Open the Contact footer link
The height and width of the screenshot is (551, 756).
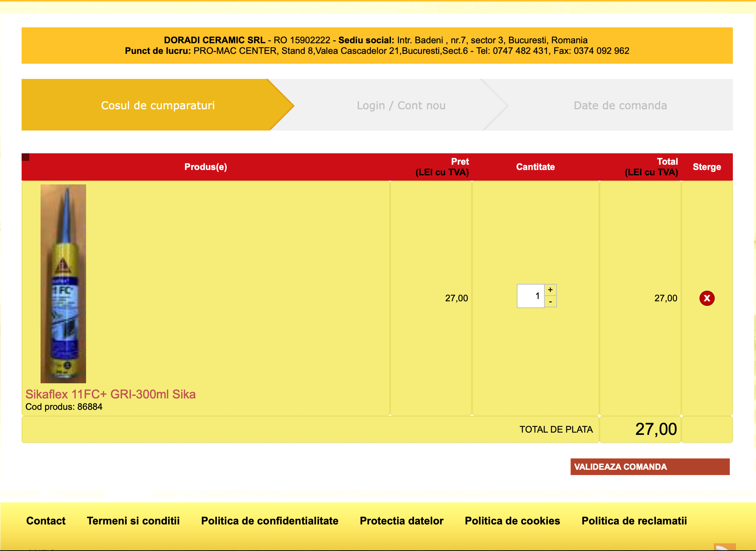(46, 521)
